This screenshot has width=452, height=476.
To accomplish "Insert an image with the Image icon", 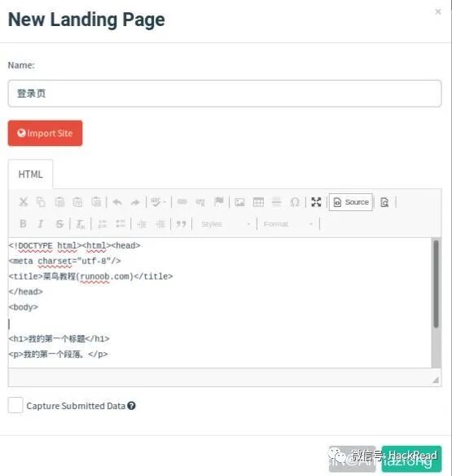I will [x=239, y=202].
